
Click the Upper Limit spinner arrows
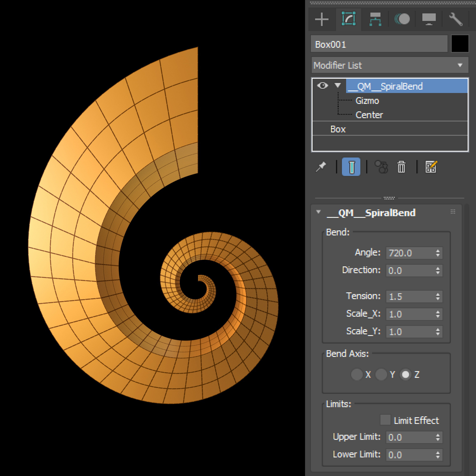pos(438,437)
